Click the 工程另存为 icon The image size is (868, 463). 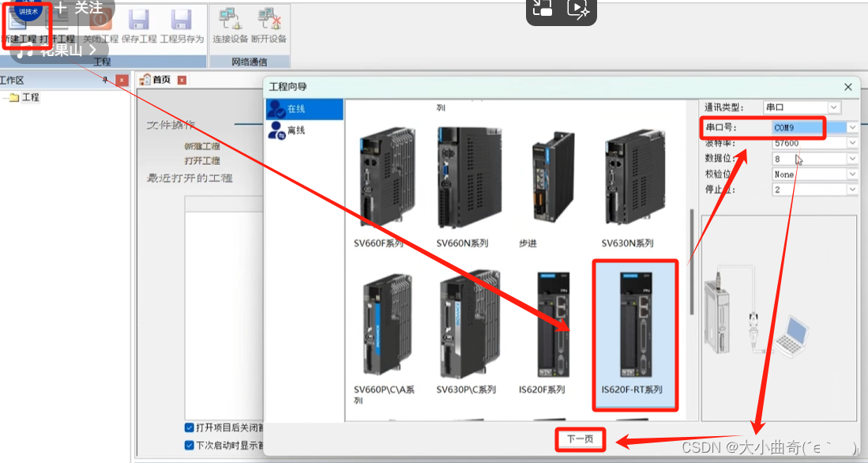[181, 20]
